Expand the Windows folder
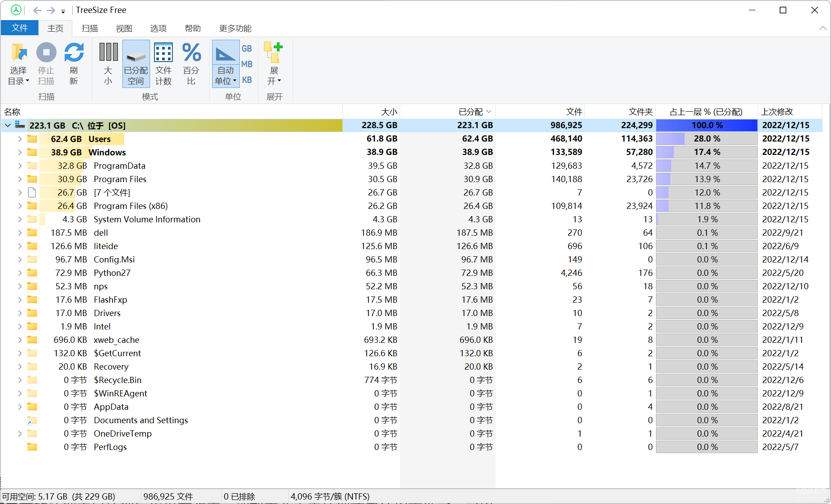Viewport: 831px width, 504px height. click(20, 152)
